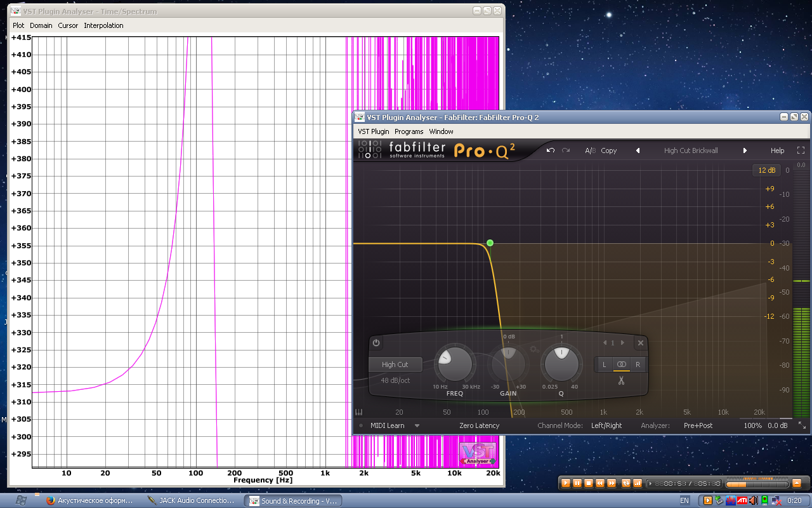812x508 pixels.
Task: Click the resize icon at Pro-Q's bottom right
Action: click(x=802, y=425)
